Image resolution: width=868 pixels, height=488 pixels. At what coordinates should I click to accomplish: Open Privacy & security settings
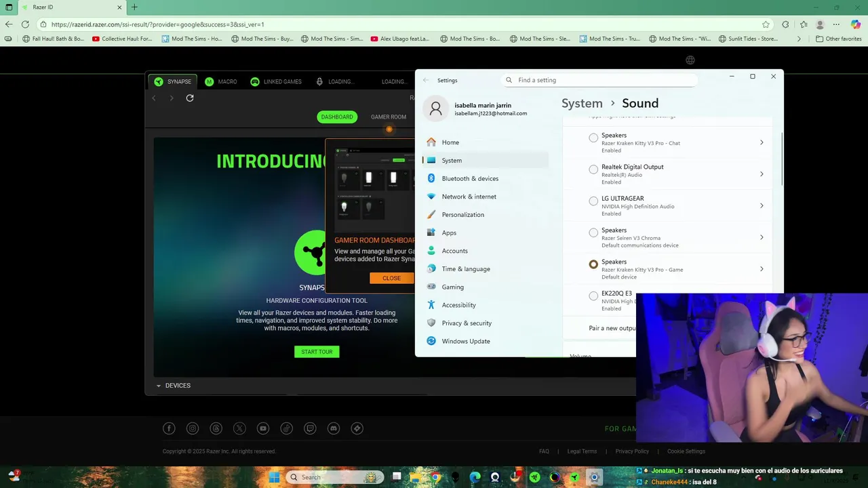(485, 323)
